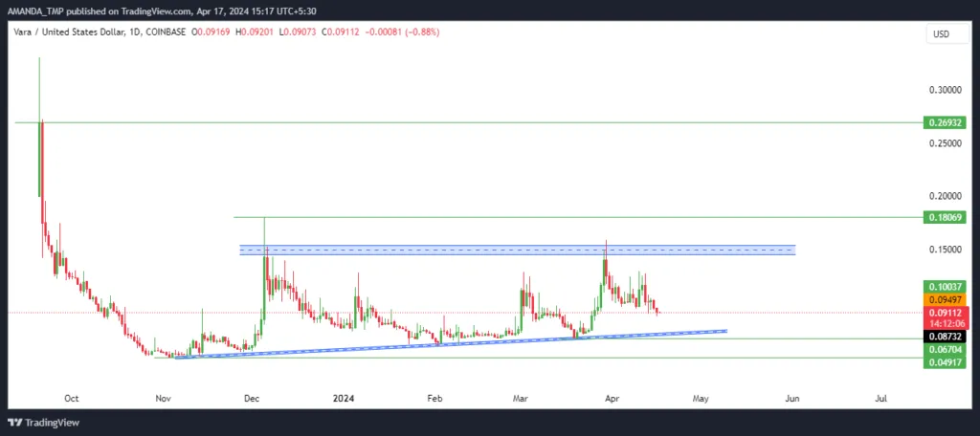980x436 pixels.
Task: Click the 0.25000 price axis tick
Action: pos(946,143)
